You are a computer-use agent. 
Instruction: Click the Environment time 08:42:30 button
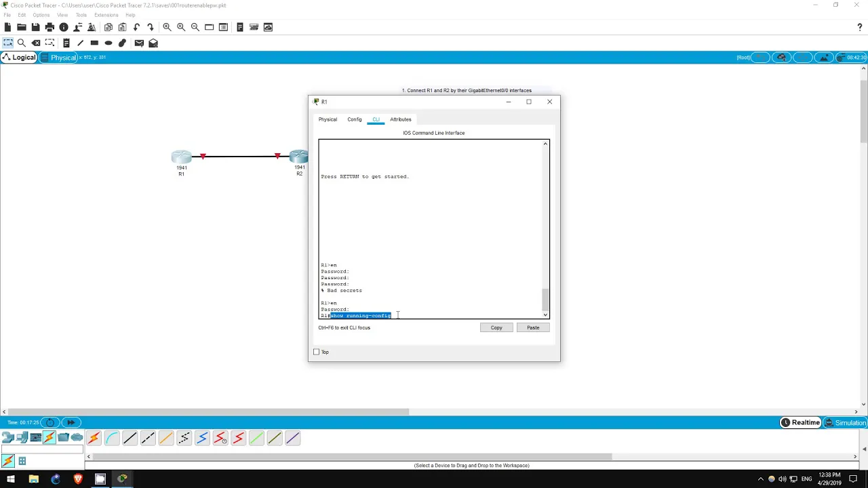[x=852, y=58]
